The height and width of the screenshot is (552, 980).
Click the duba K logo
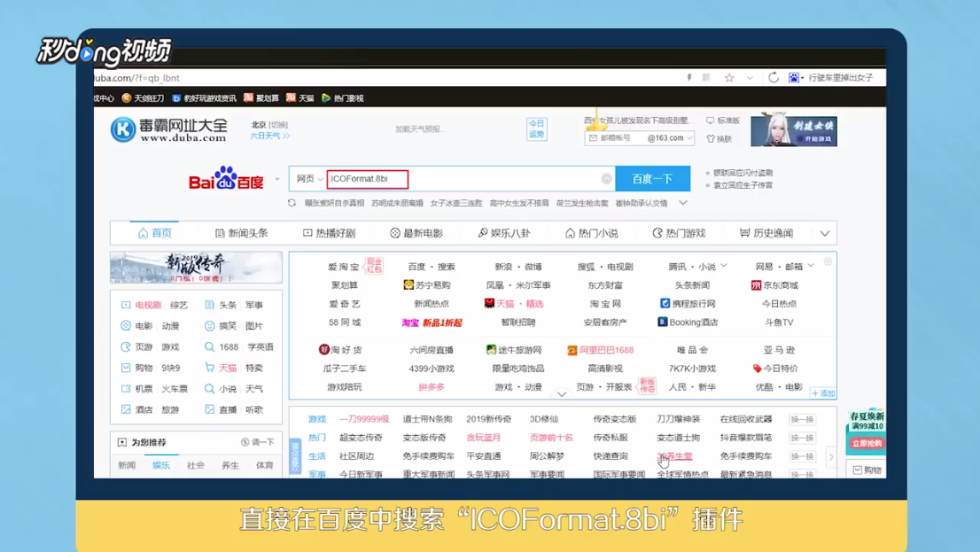coord(123,129)
